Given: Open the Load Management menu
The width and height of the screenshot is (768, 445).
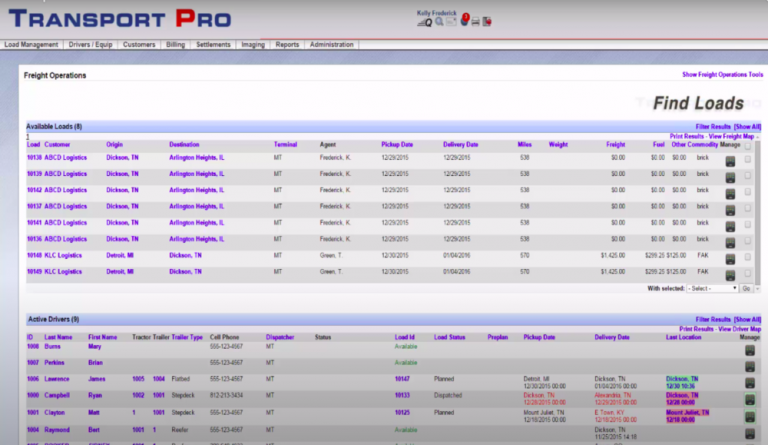Looking at the screenshot, I should click(x=31, y=45).
